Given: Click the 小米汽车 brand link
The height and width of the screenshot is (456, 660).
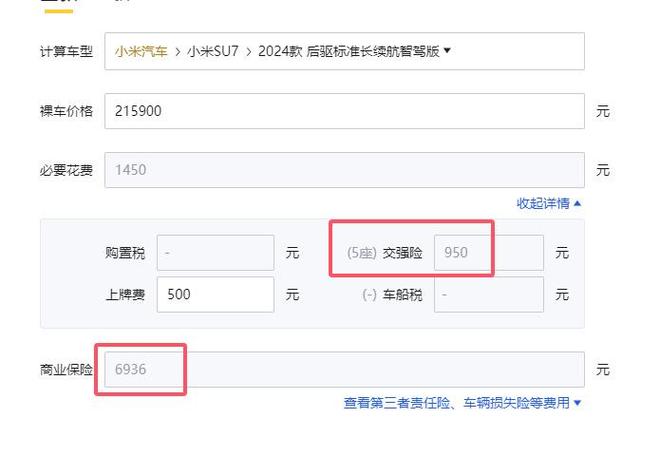Looking at the screenshot, I should 141,51.
